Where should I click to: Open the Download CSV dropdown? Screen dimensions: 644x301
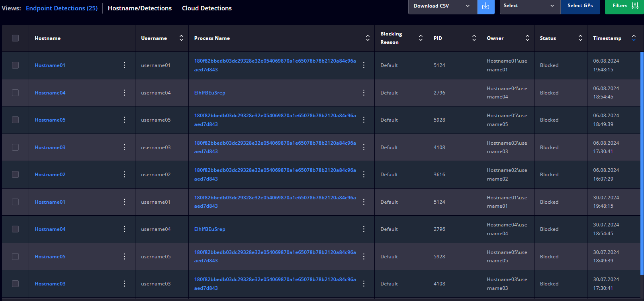pos(442,6)
